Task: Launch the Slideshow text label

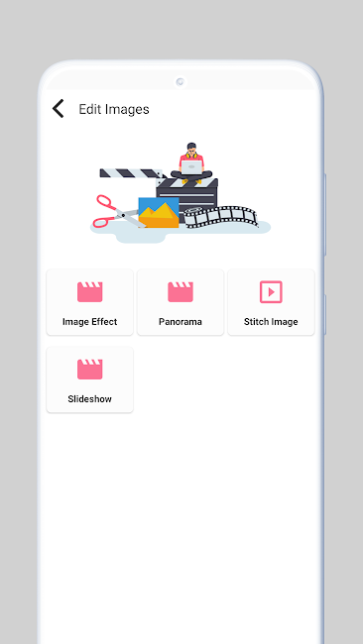Action: (89, 399)
